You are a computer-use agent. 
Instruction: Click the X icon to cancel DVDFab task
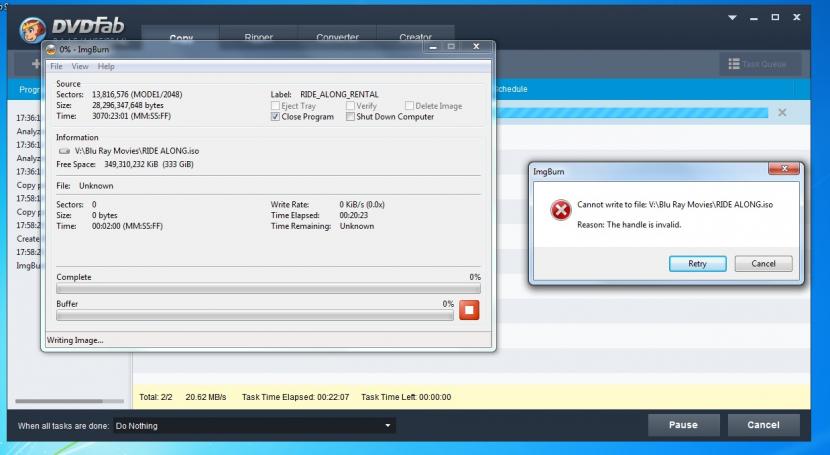pos(781,112)
